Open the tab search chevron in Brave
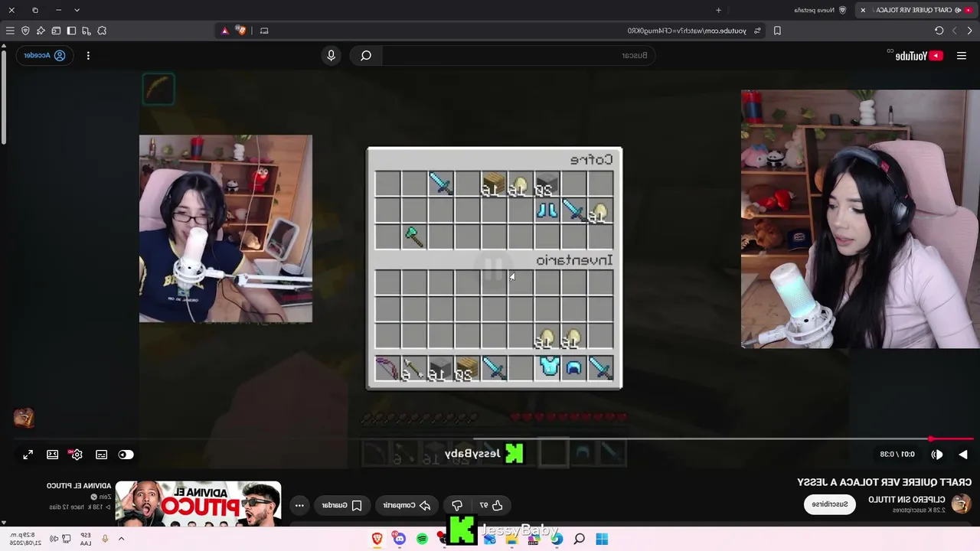 coord(77,10)
